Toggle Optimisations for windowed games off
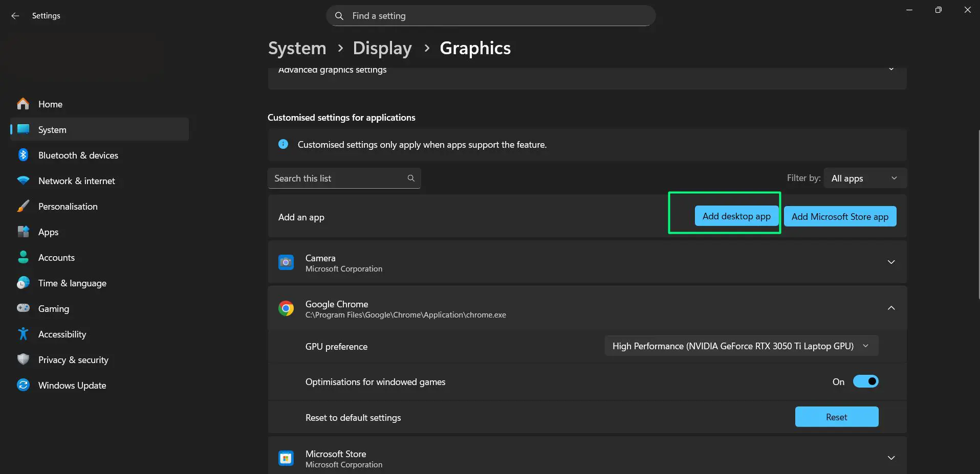This screenshot has width=980, height=474. coord(865,381)
